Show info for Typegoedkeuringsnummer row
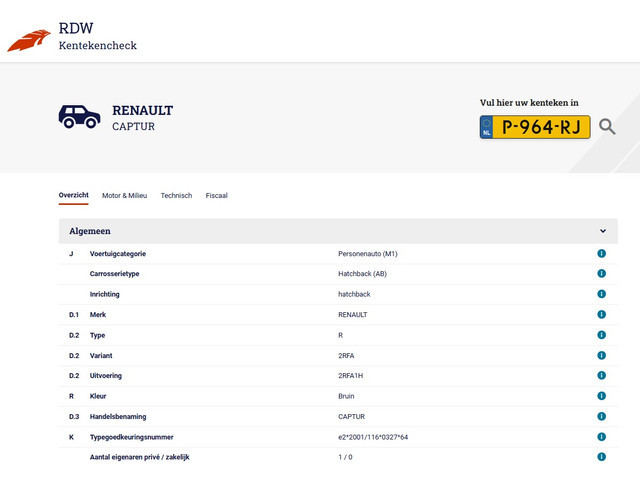The width and height of the screenshot is (640, 480). (602, 436)
